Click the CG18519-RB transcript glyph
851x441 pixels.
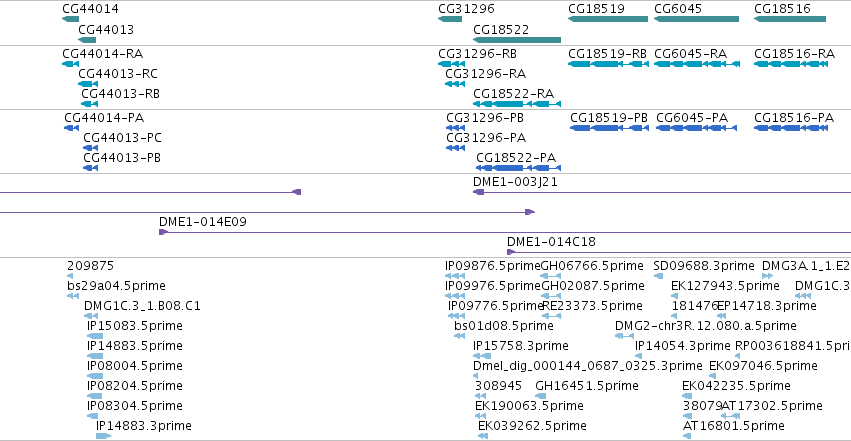(608, 64)
